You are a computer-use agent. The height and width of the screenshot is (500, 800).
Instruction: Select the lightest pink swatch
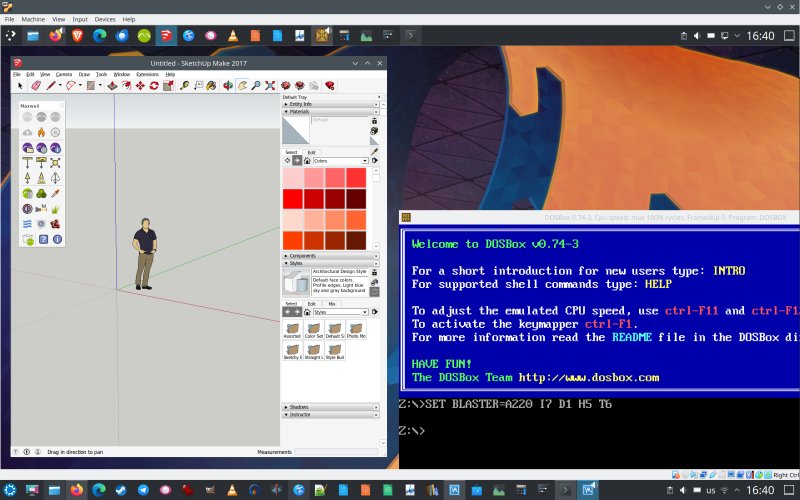coord(293,178)
